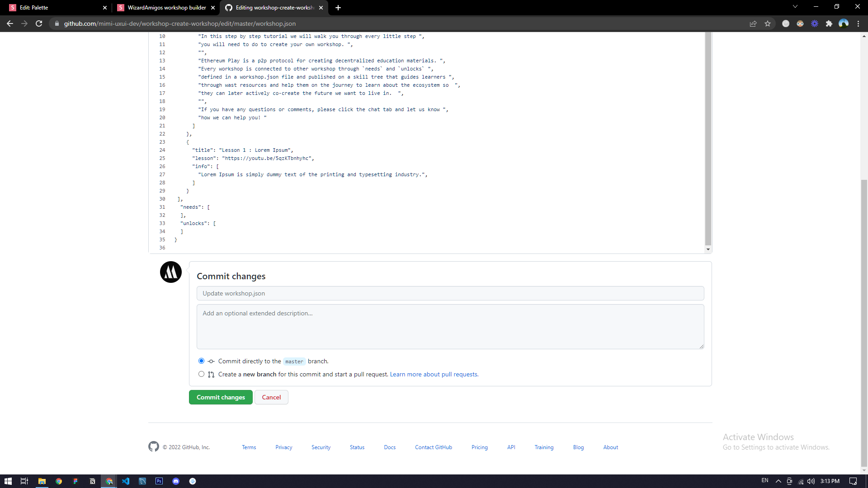Open Learn more about pull requests link

[434, 374]
